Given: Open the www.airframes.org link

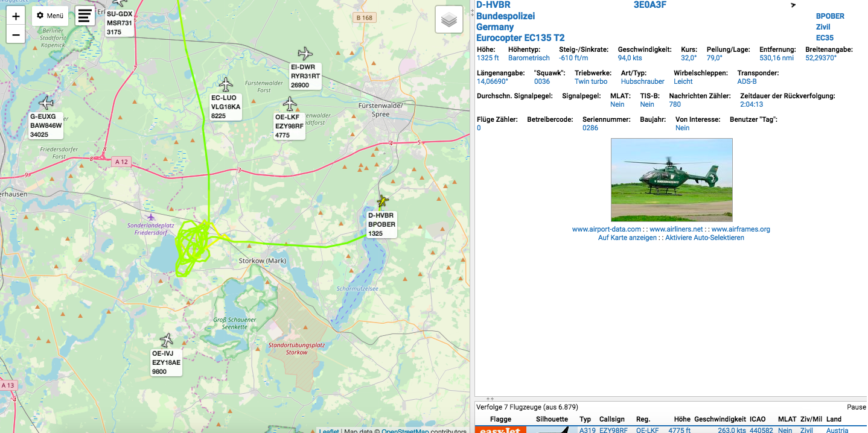Looking at the screenshot, I should 741,229.
